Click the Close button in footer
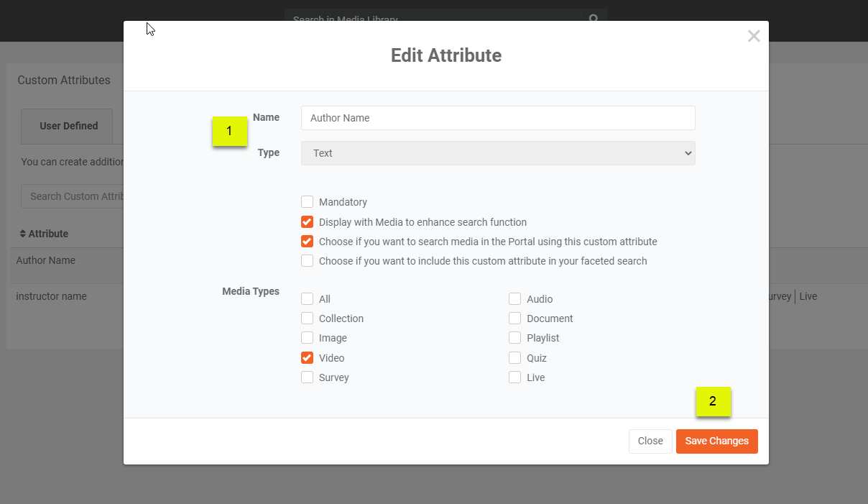 [x=650, y=441]
